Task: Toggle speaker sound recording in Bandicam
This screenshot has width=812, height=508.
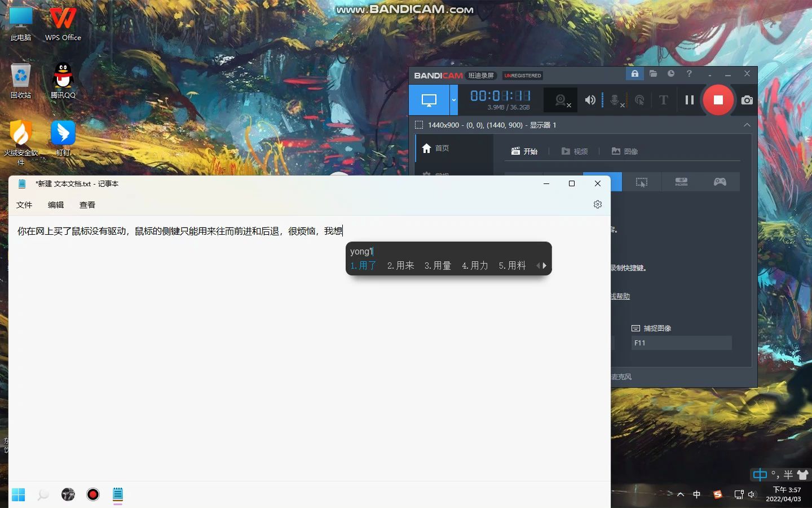Action: pos(590,100)
